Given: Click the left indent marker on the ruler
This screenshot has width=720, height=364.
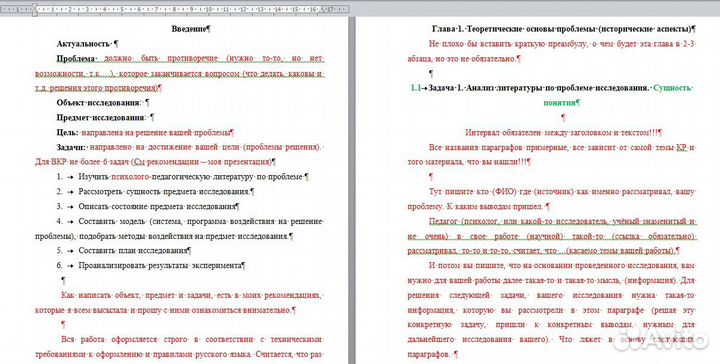Looking at the screenshot, I should tap(35, 10).
